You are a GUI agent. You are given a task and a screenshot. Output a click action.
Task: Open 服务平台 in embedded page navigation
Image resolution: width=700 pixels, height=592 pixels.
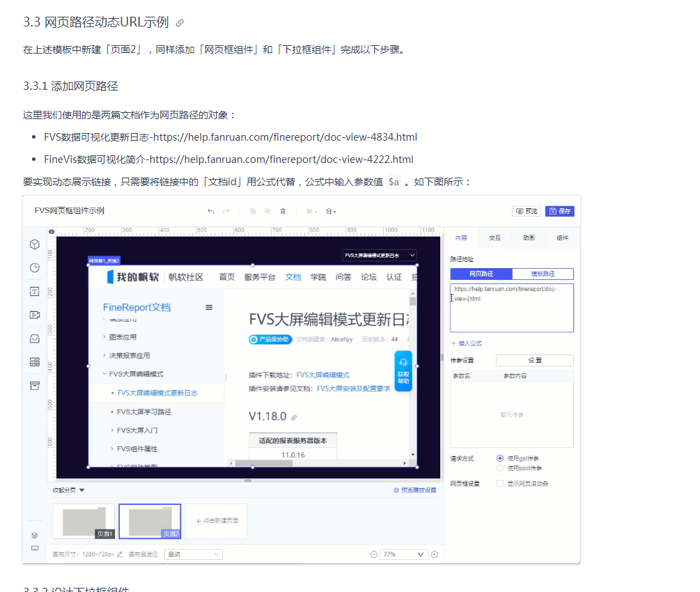pyautogui.click(x=260, y=277)
